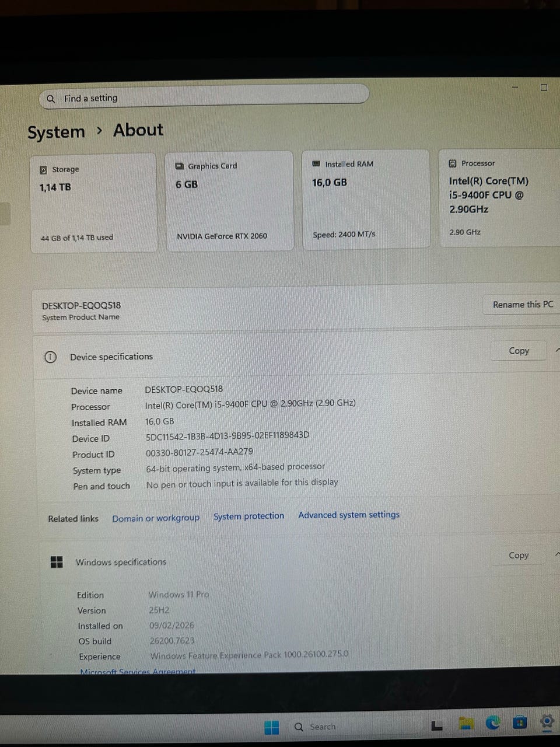Viewport: 560px width, 747px height.
Task: Collapse the Windows specifications section
Action: [558, 554]
